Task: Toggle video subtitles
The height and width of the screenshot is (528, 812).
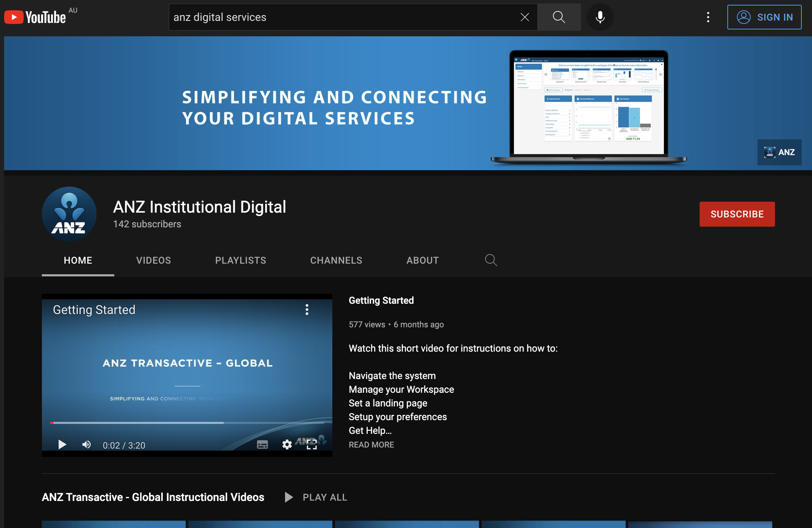Action: tap(262, 445)
